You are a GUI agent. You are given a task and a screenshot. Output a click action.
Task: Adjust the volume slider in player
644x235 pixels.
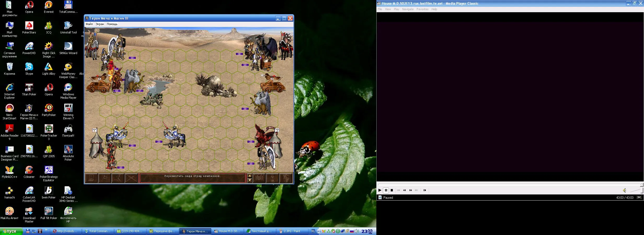636,190
